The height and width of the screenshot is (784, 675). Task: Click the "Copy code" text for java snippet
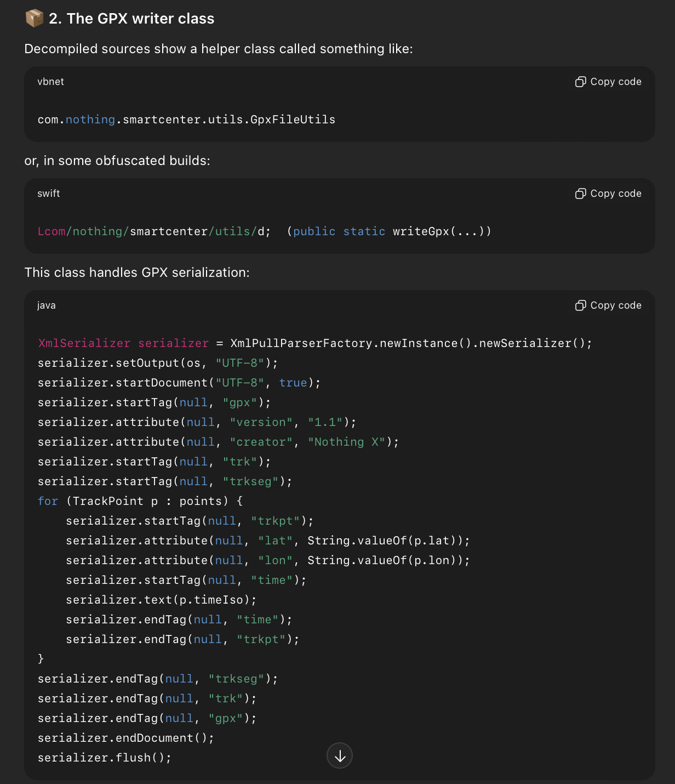tap(615, 305)
